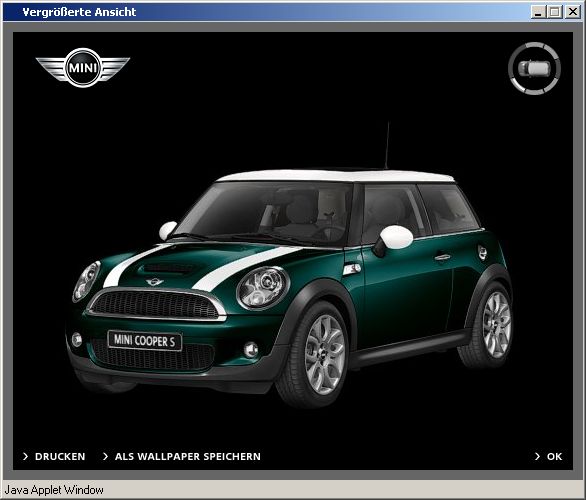This screenshot has height=500, width=586.
Task: Click the MINI winged logo
Action: tap(83, 68)
